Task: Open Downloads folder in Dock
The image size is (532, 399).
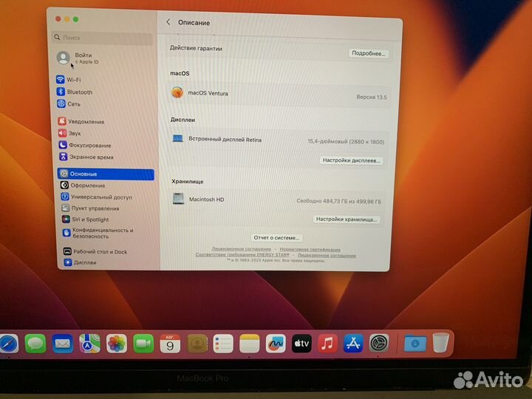Action: [415, 344]
